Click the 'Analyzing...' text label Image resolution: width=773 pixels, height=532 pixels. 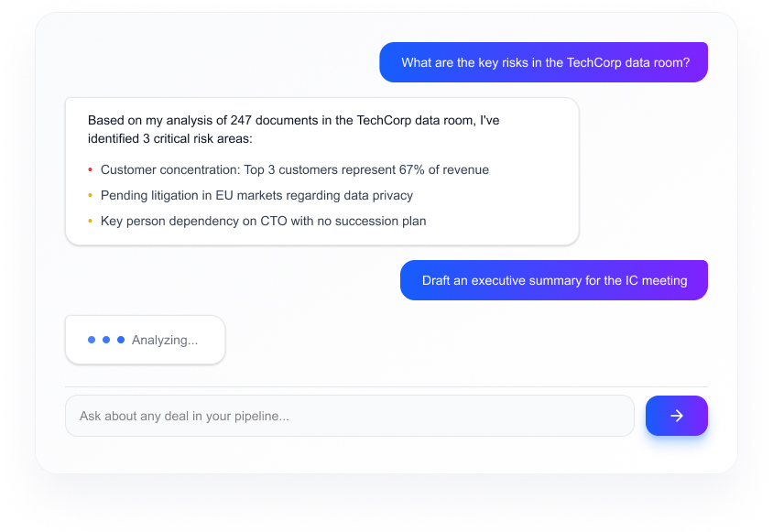[165, 340]
